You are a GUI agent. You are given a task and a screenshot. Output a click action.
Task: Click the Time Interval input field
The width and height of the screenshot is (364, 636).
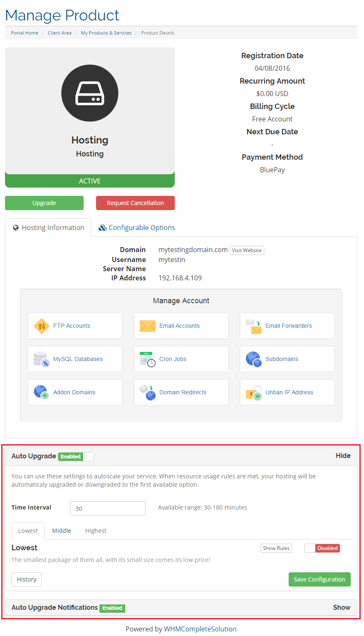coord(108,508)
